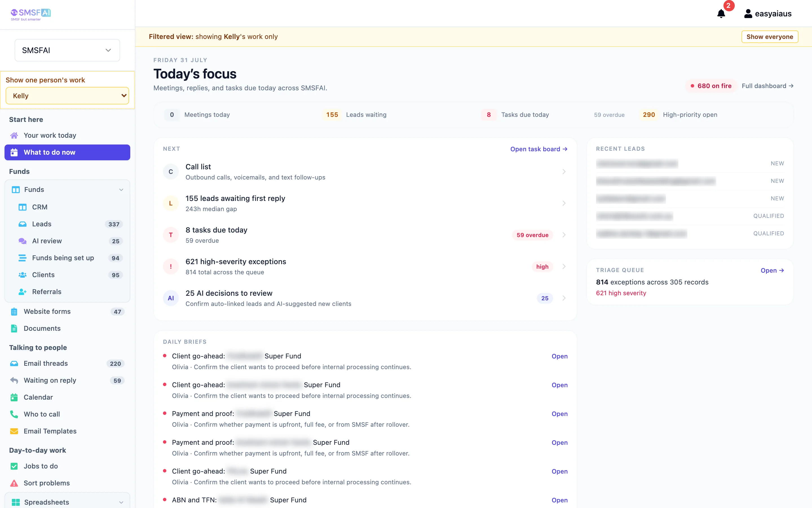The image size is (812, 508).
Task: Click the 621 high severity text
Action: point(621,293)
